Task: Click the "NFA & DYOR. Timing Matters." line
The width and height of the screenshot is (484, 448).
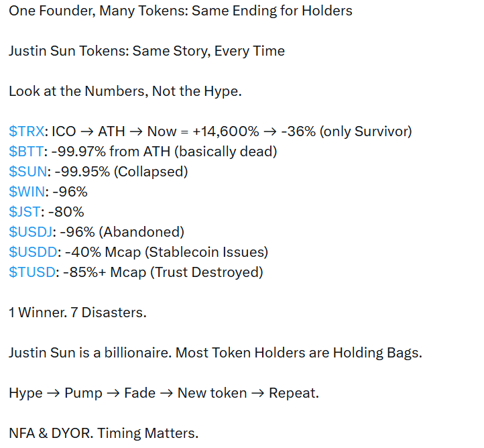Action: tap(103, 433)
